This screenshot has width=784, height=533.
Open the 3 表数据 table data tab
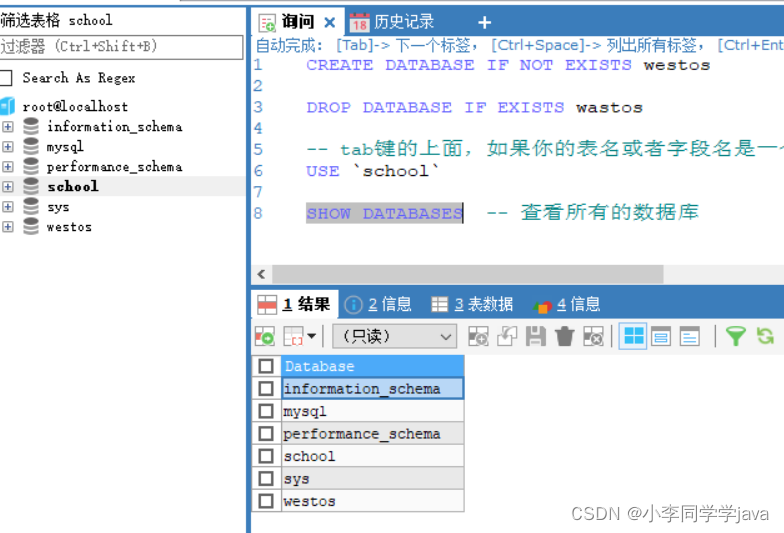click(472, 304)
